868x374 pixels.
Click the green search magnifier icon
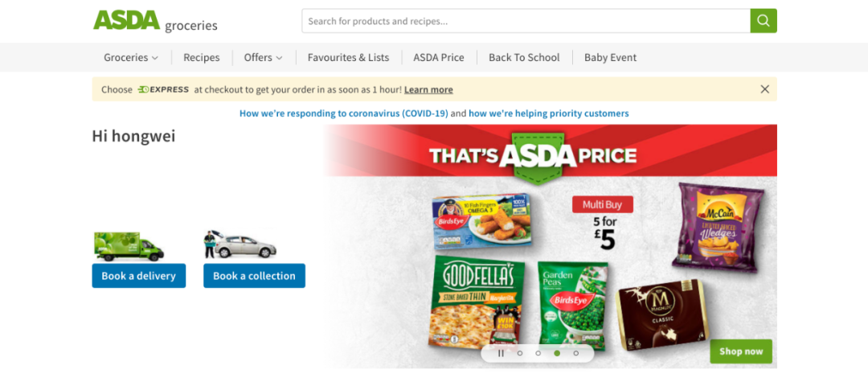tap(764, 21)
